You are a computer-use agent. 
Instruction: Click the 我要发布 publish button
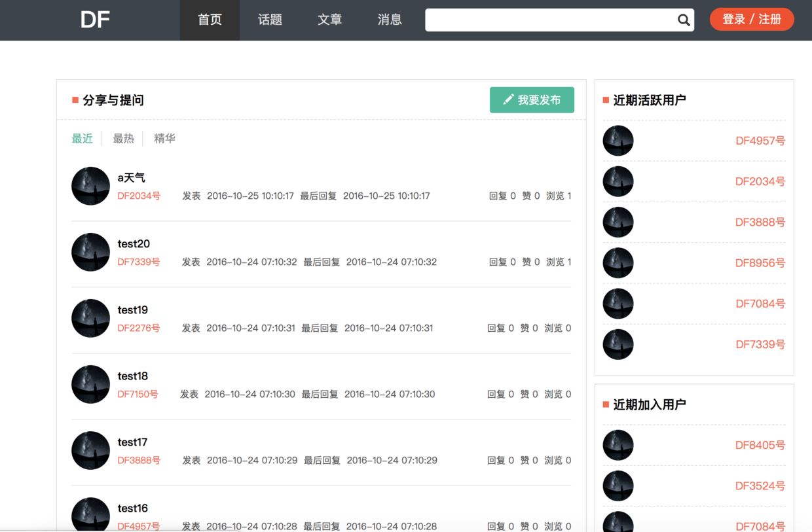tap(532, 100)
